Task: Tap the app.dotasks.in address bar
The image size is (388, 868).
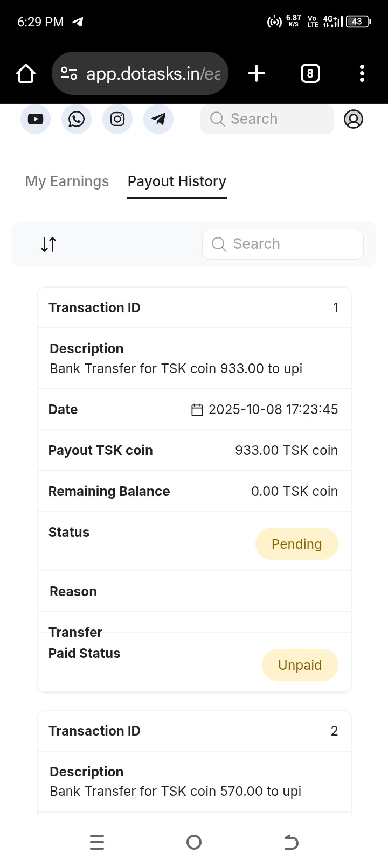Action: [x=153, y=73]
